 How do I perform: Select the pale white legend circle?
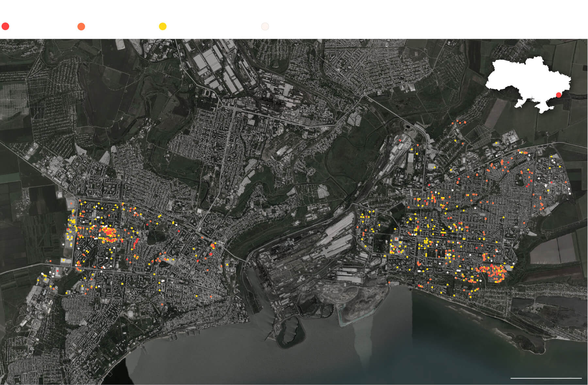[265, 26]
